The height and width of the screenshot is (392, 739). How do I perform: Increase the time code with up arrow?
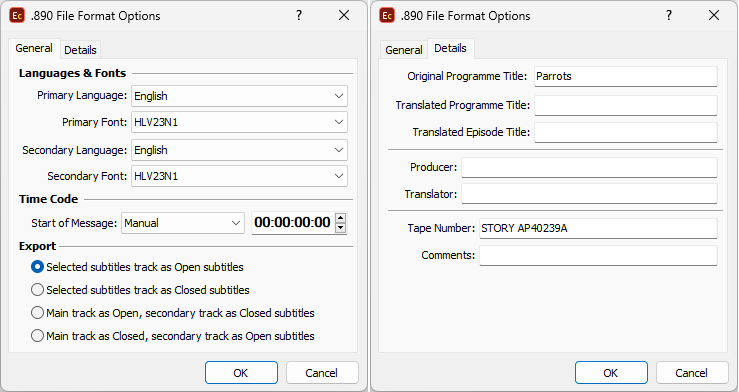coord(340,218)
